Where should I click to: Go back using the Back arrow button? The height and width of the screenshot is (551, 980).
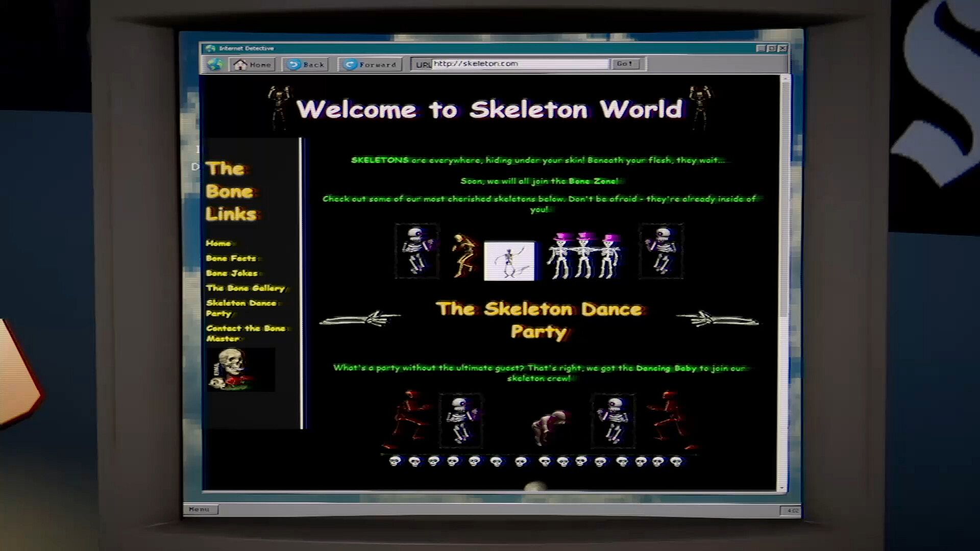pos(306,65)
